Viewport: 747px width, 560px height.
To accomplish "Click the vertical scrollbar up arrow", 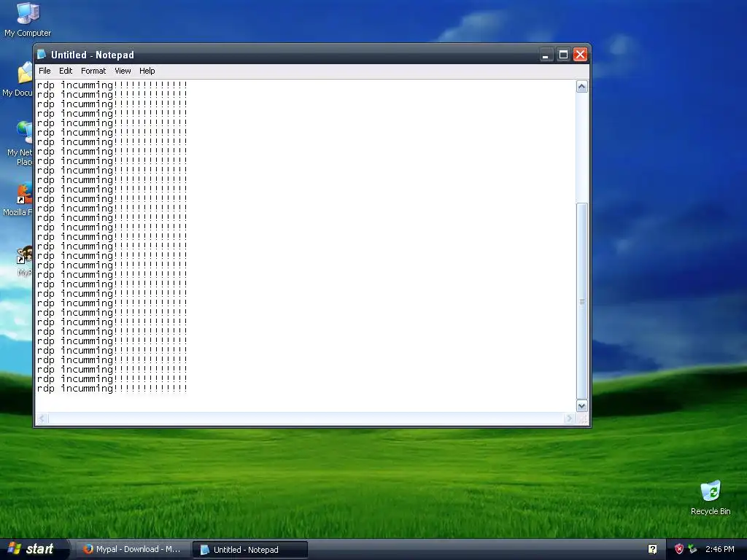I will [581, 87].
